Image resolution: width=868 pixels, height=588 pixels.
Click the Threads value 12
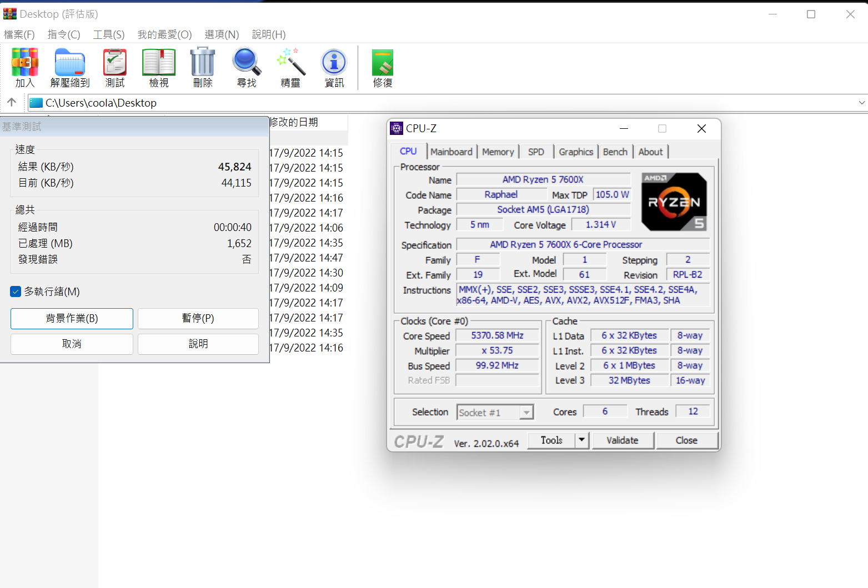pyautogui.click(x=693, y=411)
